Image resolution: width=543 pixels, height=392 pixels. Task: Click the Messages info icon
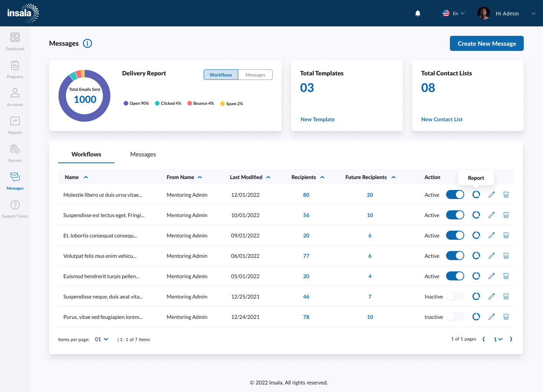tap(87, 43)
